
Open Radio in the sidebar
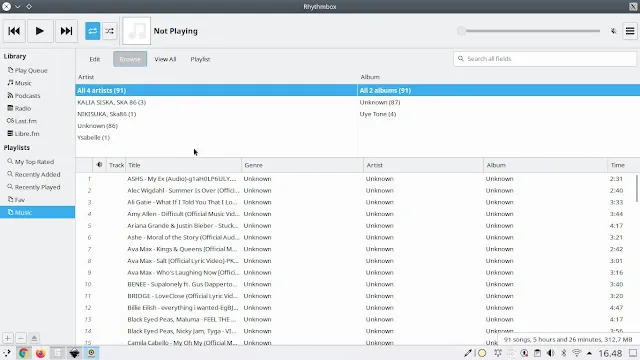pyautogui.click(x=38, y=109)
